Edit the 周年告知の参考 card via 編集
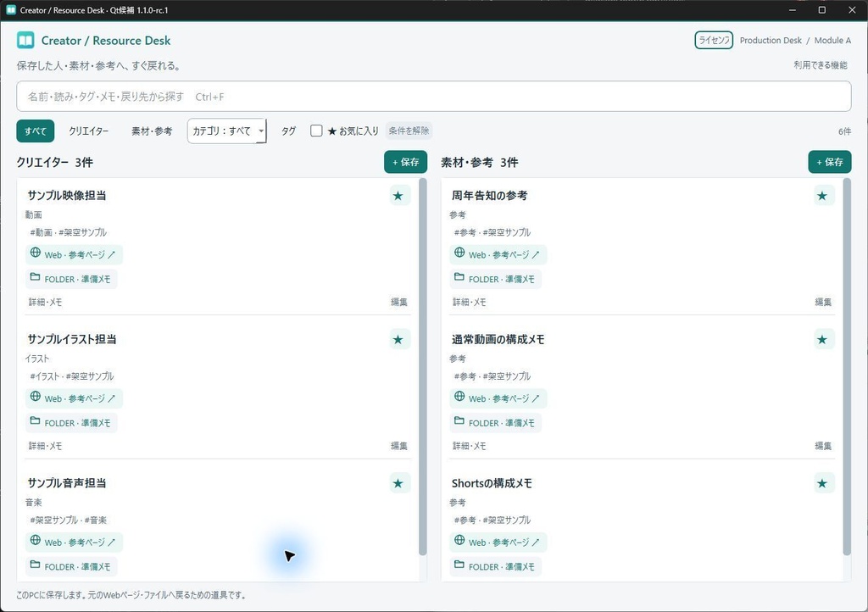868x612 pixels. pyautogui.click(x=823, y=302)
